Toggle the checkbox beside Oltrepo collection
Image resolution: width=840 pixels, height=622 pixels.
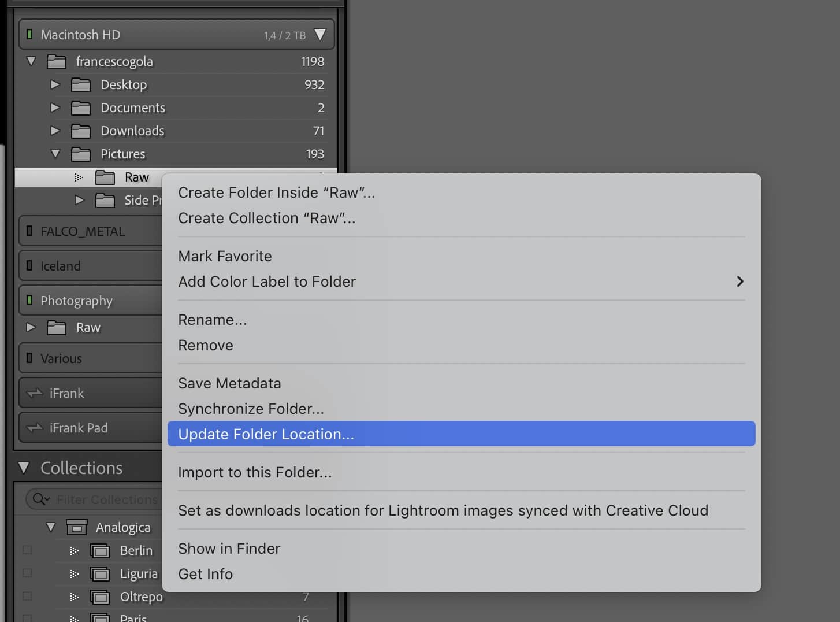pyautogui.click(x=27, y=597)
